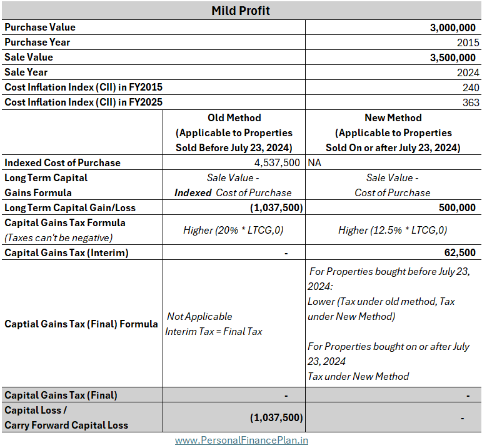Select the Long Term Capital Loss (1,037,500) cell
482x448 pixels.
(x=234, y=207)
